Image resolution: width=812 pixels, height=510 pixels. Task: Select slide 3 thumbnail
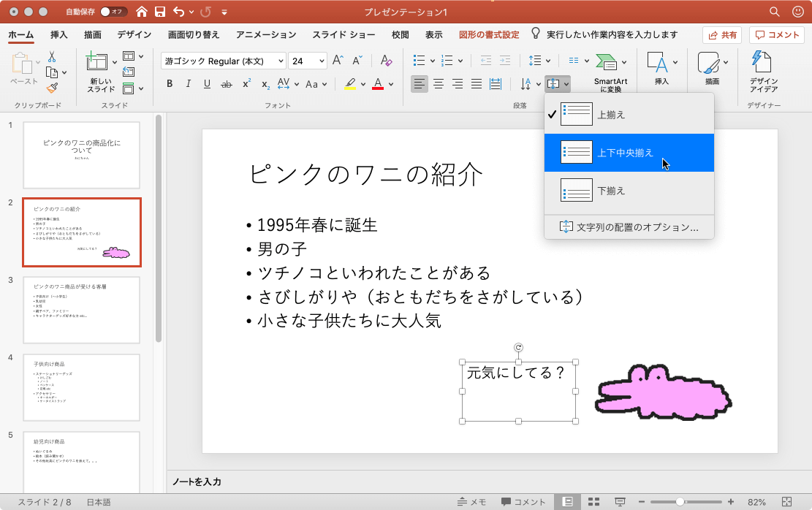[81, 310]
